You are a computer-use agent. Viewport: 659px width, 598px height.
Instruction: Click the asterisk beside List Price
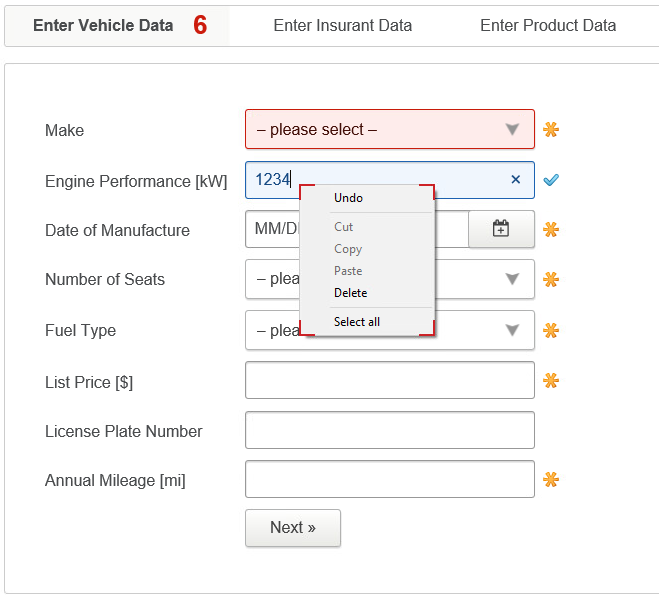pyautogui.click(x=551, y=381)
